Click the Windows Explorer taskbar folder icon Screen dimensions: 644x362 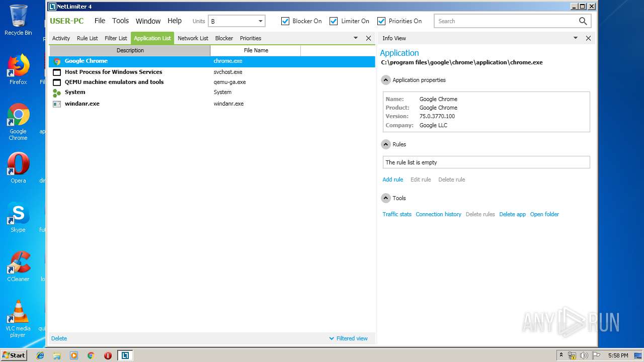pos(57,355)
